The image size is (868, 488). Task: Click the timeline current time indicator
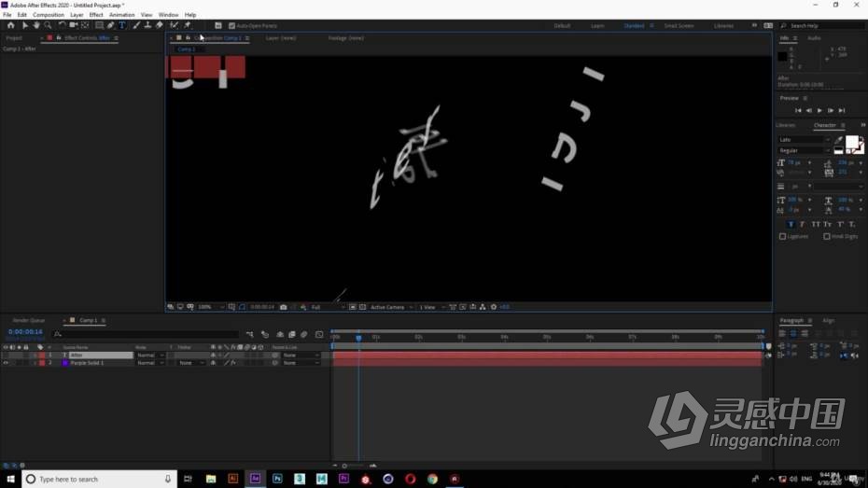pyautogui.click(x=358, y=337)
